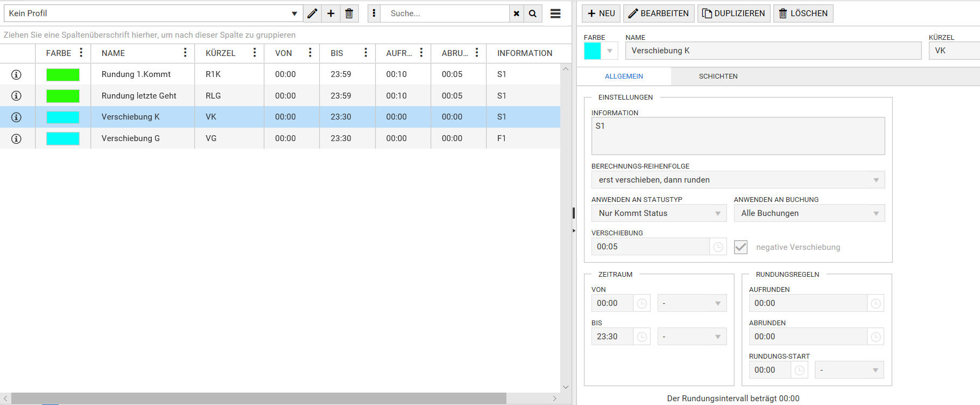Click cyan swatch of Verschiebung G row

tap(63, 138)
